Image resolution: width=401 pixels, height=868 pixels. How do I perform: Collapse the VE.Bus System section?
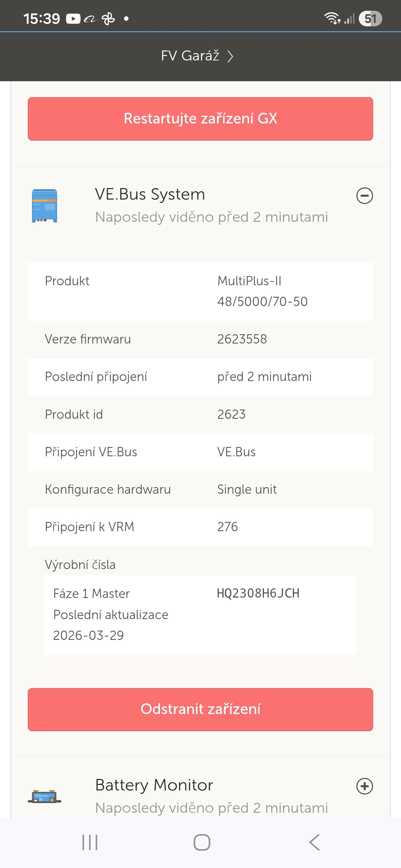[x=364, y=196]
